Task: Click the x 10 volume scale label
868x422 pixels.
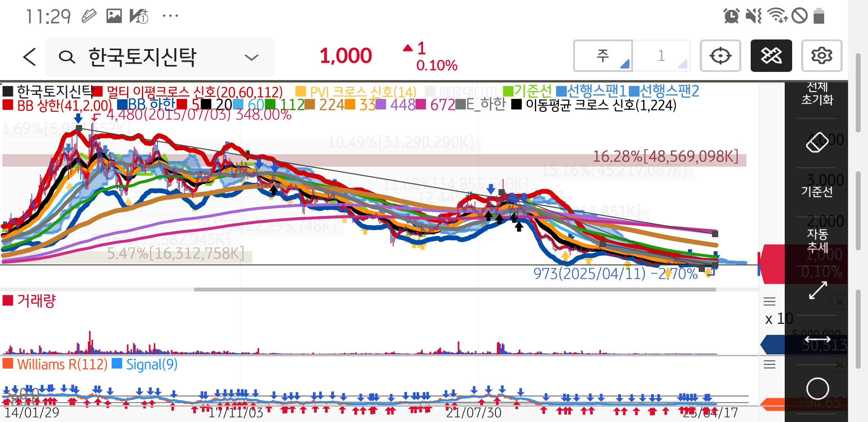Action: pos(779,319)
